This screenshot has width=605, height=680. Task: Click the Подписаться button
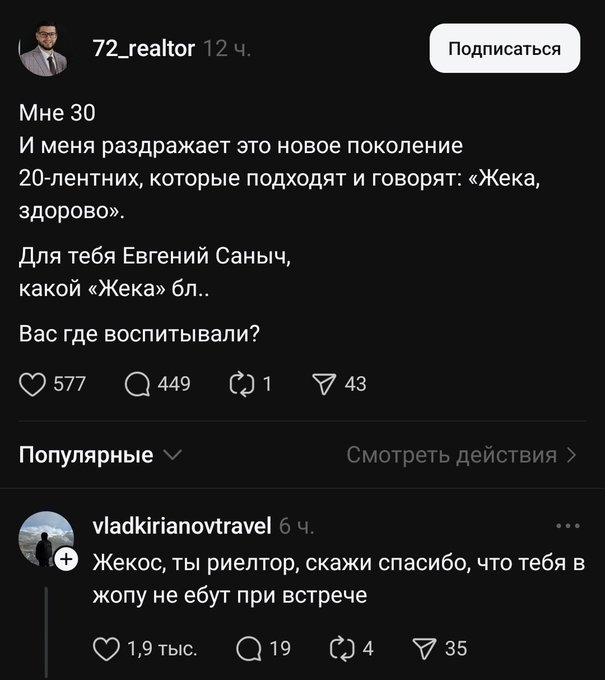point(505,49)
